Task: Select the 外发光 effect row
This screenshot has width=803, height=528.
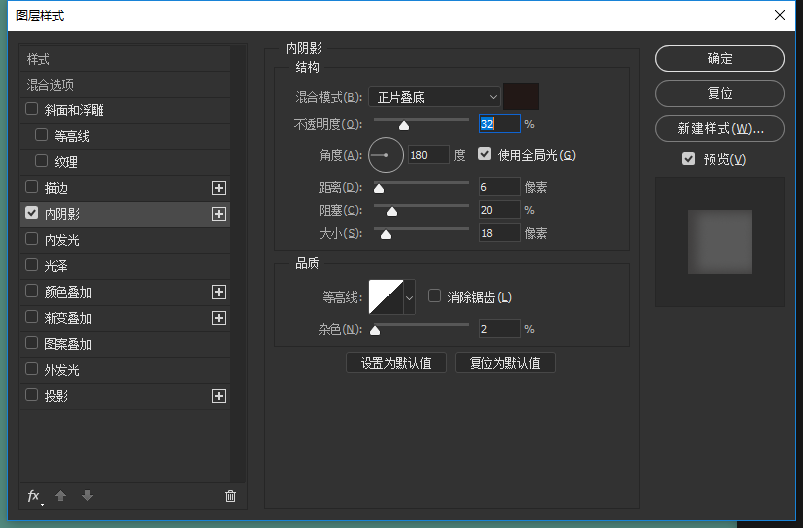Action: click(x=124, y=370)
